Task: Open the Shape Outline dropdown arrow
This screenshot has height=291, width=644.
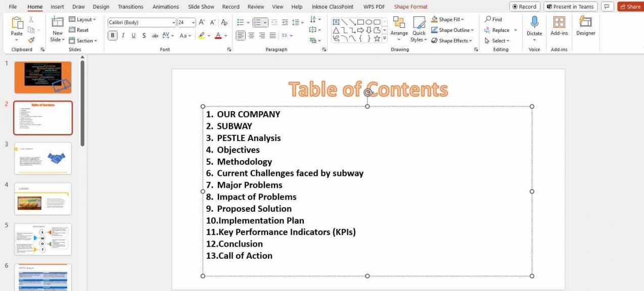Action: 472,30
